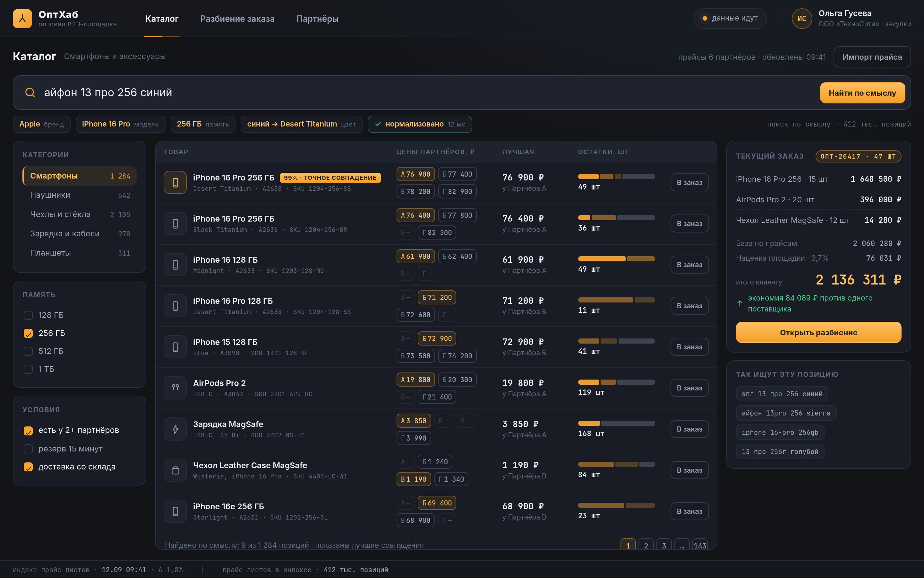Image resolution: width=924 pixels, height=578 pixels.
Task: Click the stock bar for AirPods Pro 2
Action: coord(616,382)
